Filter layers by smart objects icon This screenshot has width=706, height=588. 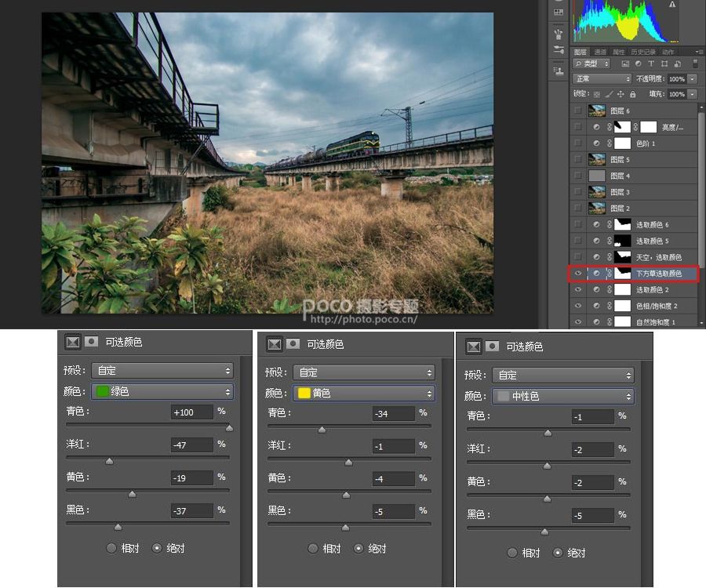pyautogui.click(x=678, y=64)
